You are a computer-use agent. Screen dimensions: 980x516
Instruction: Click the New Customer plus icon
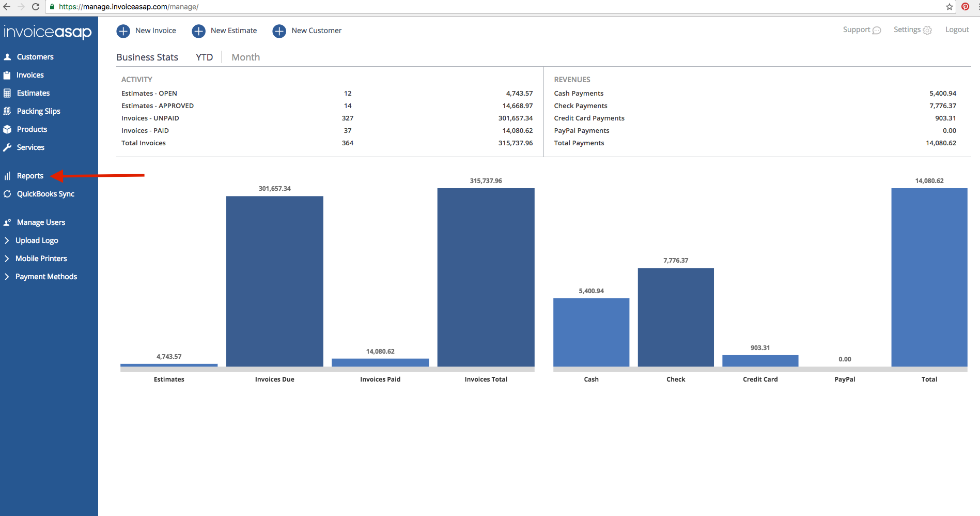279,31
